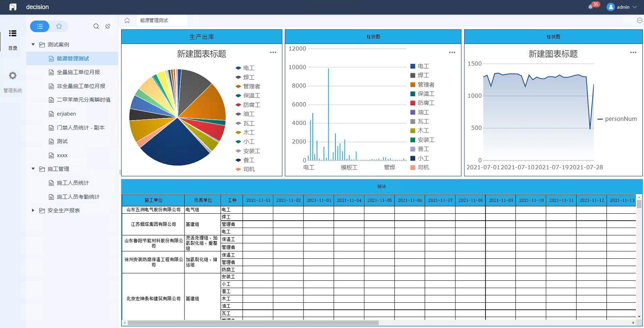
Task: Open the 目录 directory icon
Action: [13, 33]
